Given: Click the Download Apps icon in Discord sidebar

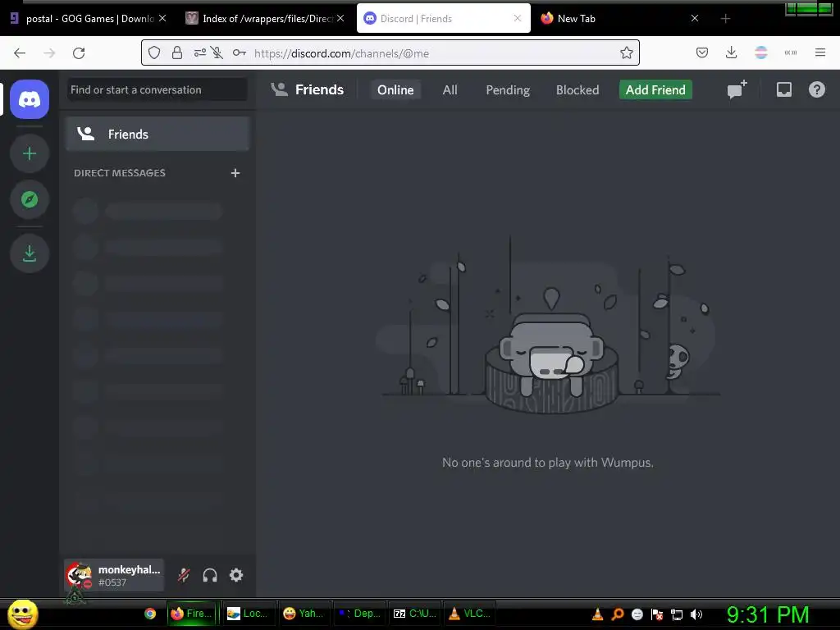Looking at the screenshot, I should pos(30,253).
